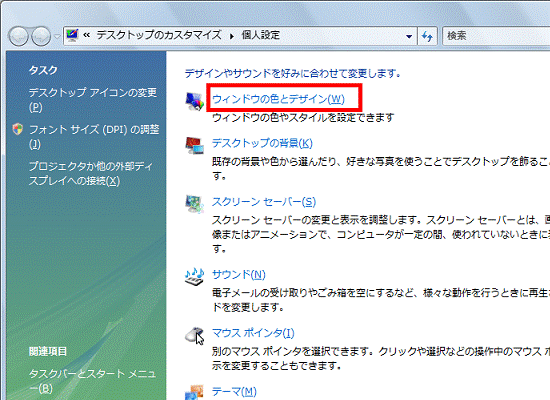Expand the address bar history dropdown
The image size is (550, 400).
409,36
